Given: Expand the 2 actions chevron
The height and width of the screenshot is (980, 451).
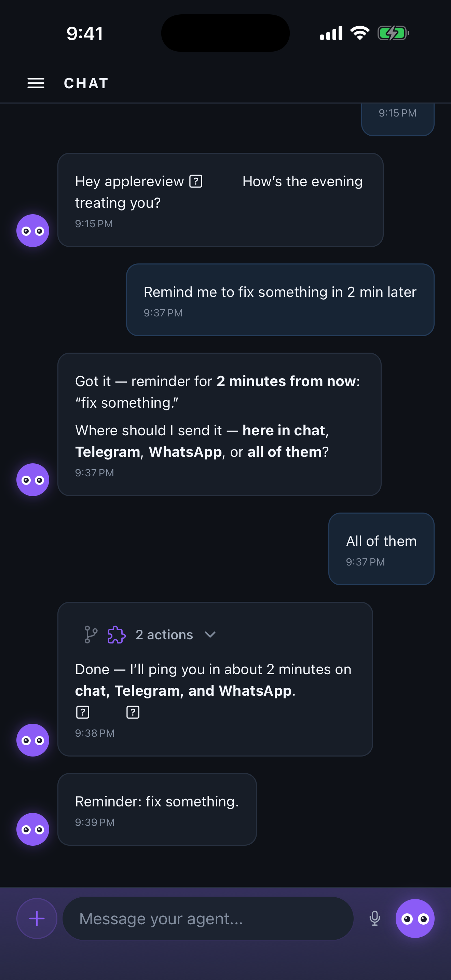Looking at the screenshot, I should (210, 635).
